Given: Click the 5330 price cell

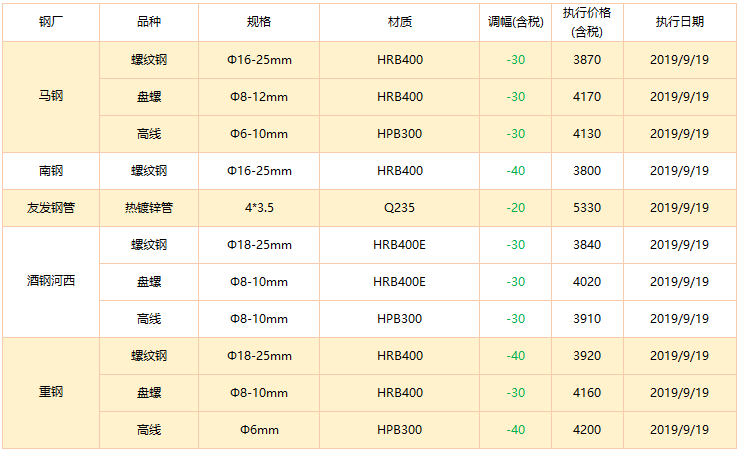Looking at the screenshot, I should [x=587, y=208].
